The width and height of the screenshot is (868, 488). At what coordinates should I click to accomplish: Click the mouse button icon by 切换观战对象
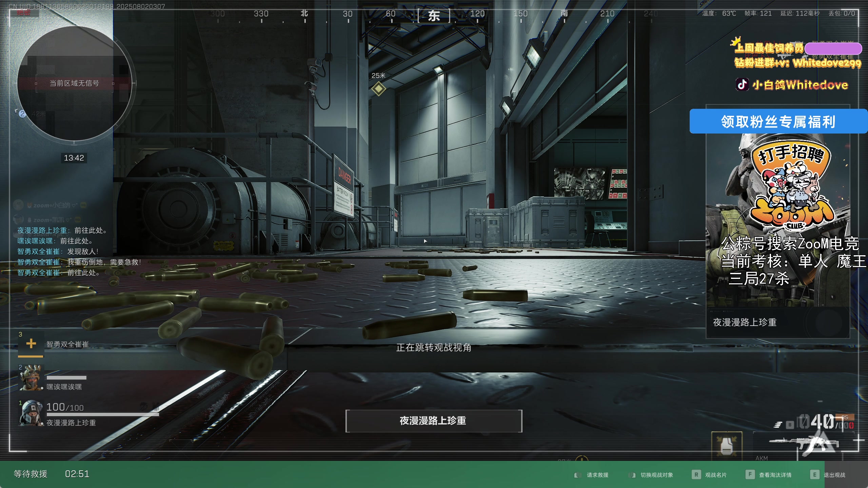[631, 475]
